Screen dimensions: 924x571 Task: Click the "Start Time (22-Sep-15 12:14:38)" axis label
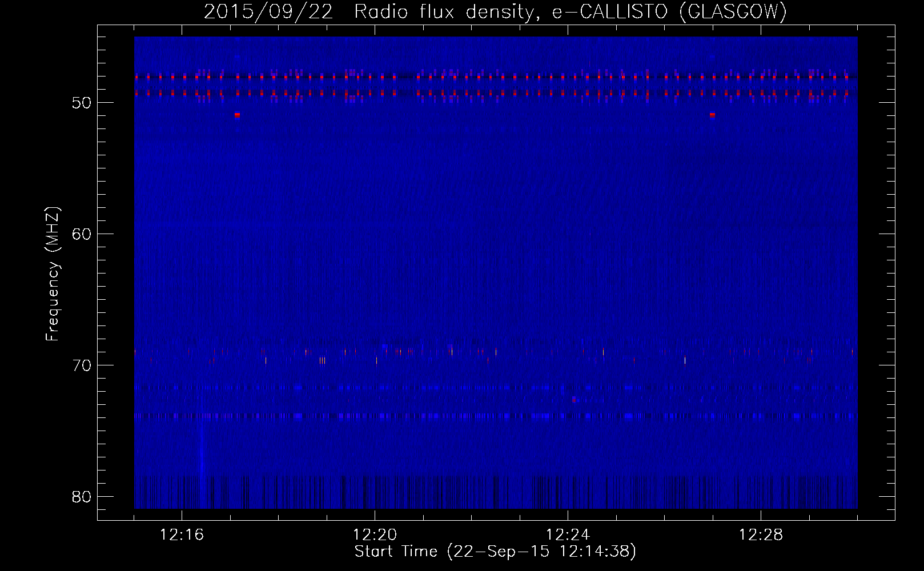pos(495,552)
